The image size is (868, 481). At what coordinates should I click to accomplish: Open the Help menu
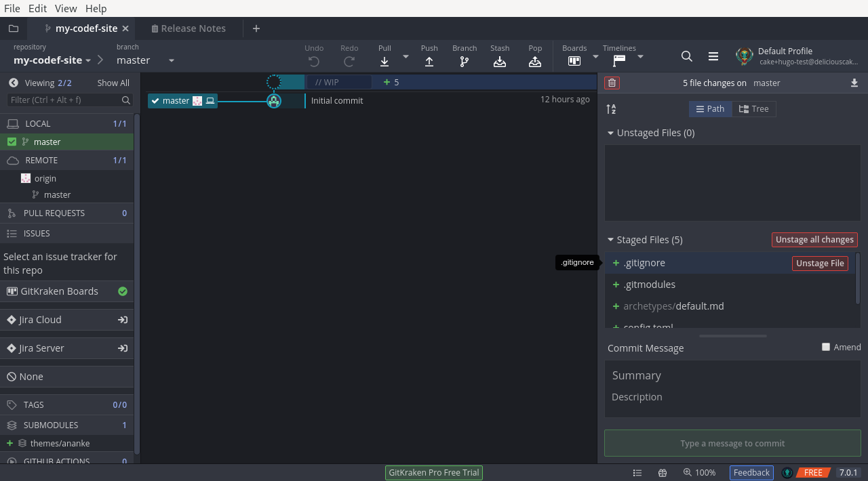(x=96, y=8)
